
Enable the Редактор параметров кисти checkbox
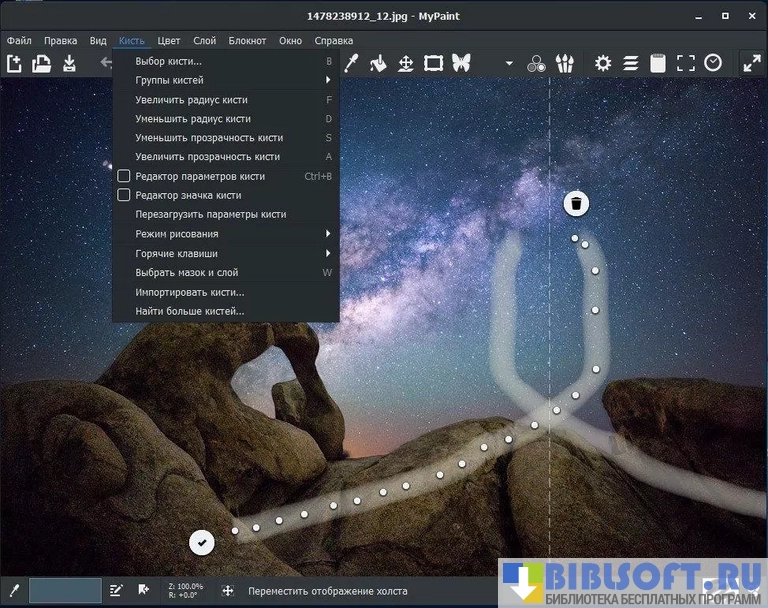pyautogui.click(x=124, y=176)
